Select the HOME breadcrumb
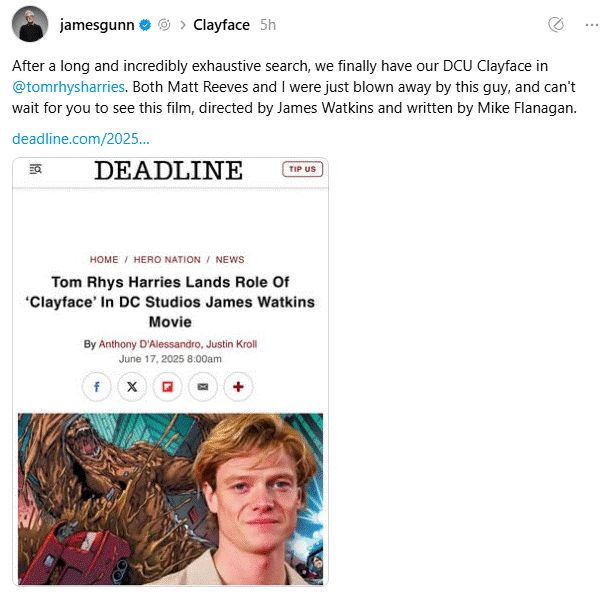The width and height of the screenshot is (612, 596). [x=104, y=260]
